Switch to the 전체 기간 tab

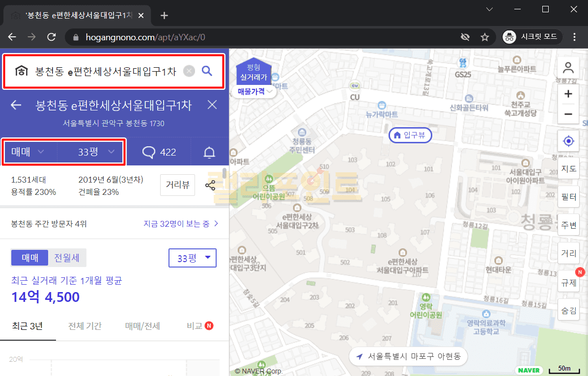pyautogui.click(x=85, y=326)
